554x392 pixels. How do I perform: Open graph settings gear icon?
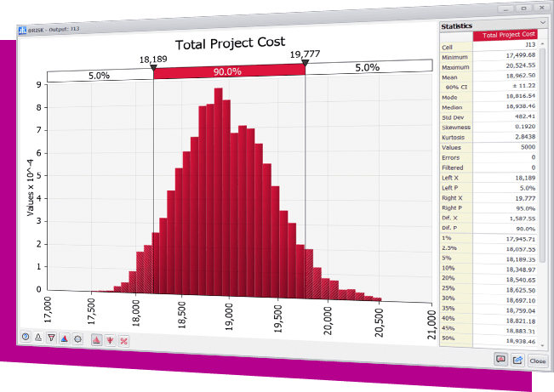click(78, 338)
